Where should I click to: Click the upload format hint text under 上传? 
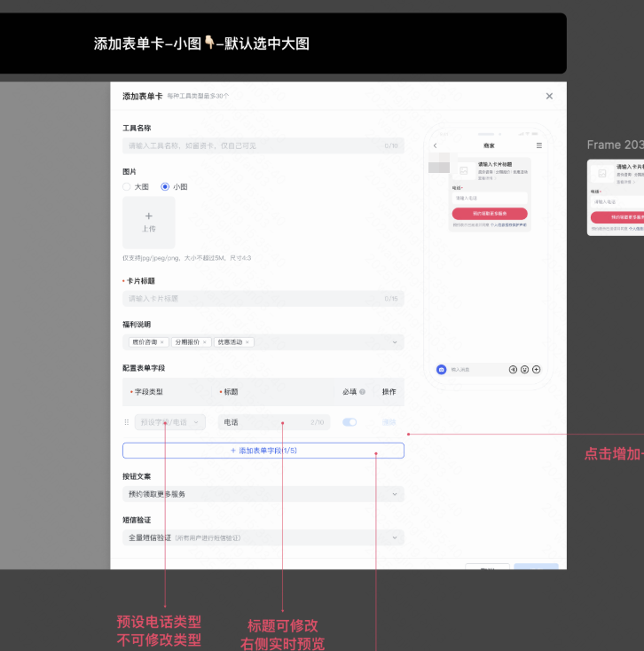[187, 258]
